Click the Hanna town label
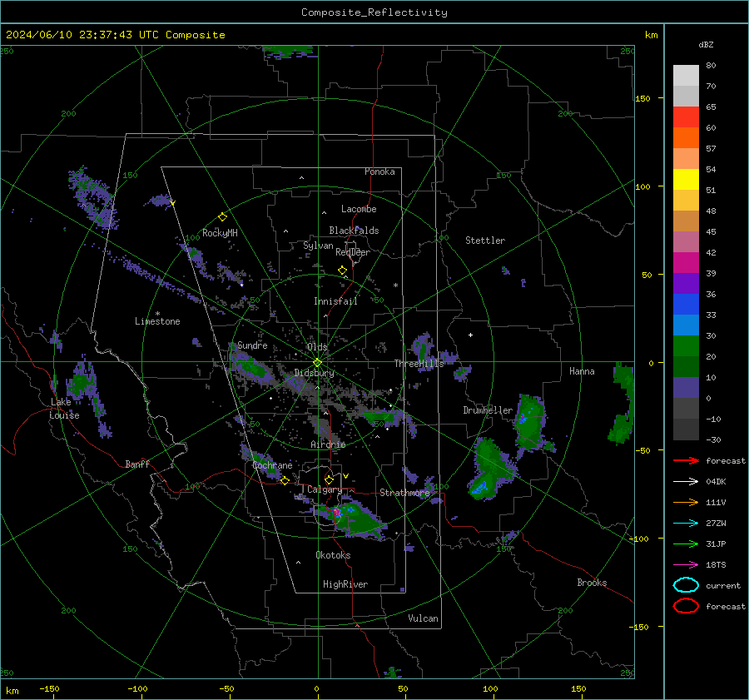The height and width of the screenshot is (700, 749). 582,371
